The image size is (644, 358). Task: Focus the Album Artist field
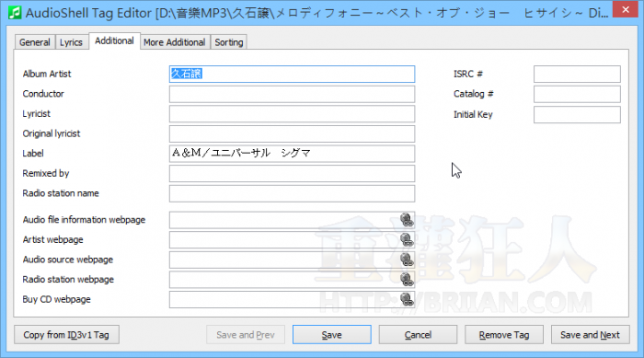coord(292,74)
